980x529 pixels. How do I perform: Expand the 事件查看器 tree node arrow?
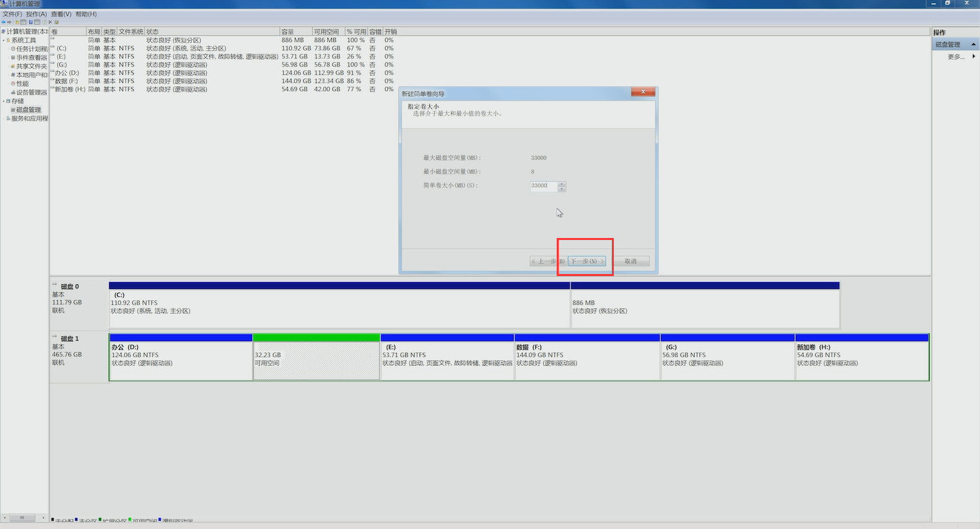point(8,58)
